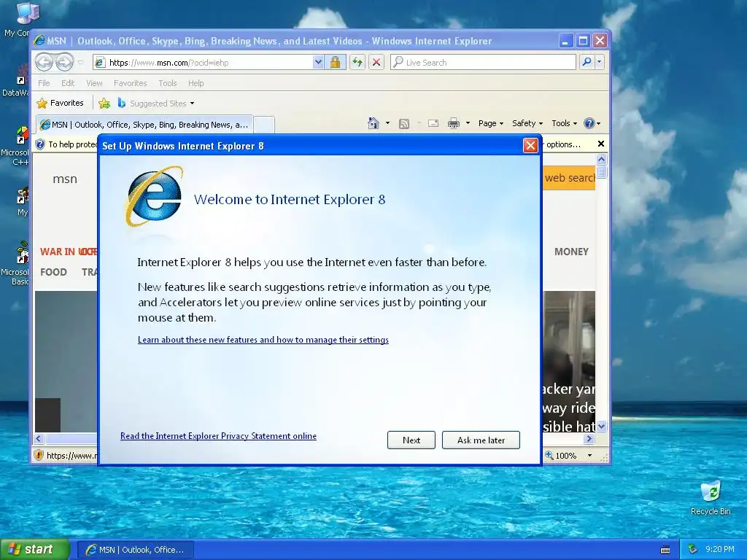Expand the Home button dropdown arrow

click(x=387, y=123)
